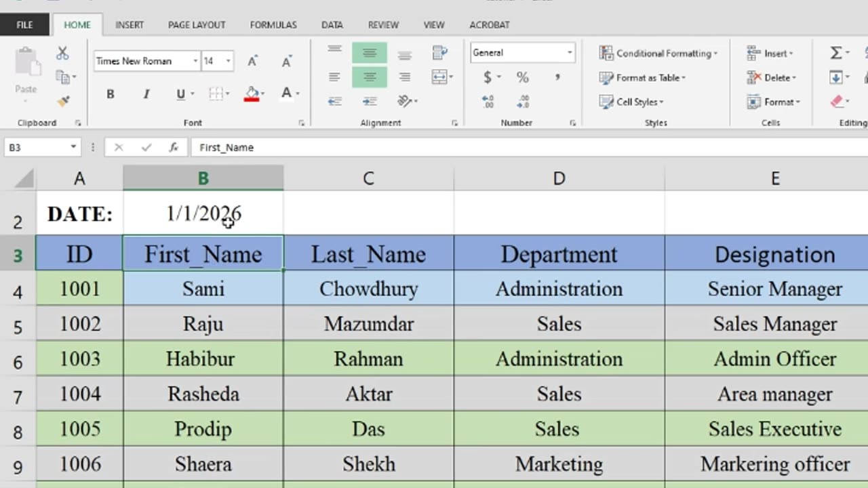Select the Format Painter brush

tap(63, 101)
